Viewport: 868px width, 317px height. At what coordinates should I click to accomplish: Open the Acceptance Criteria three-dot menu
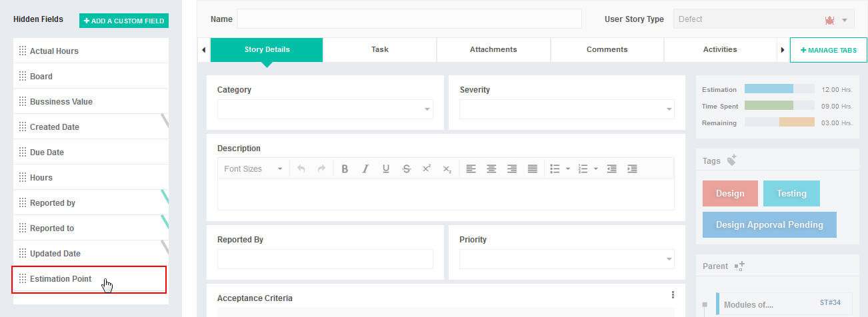click(x=673, y=295)
